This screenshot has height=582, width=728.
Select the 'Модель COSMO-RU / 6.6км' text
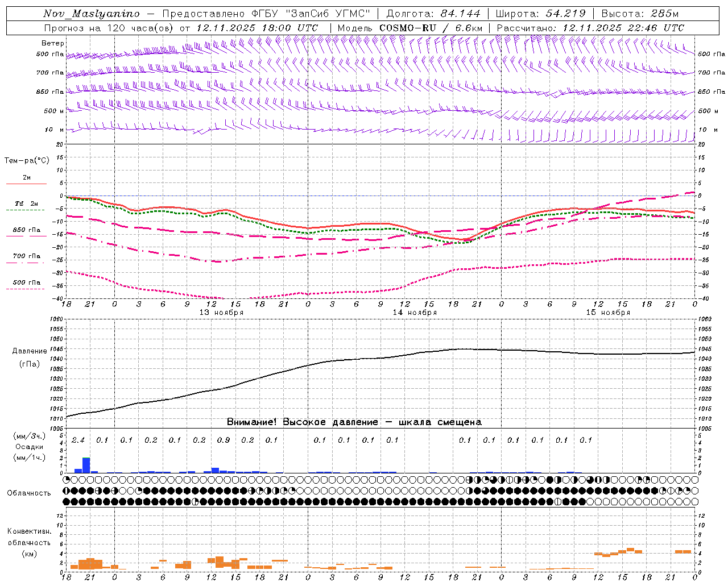coord(410,28)
